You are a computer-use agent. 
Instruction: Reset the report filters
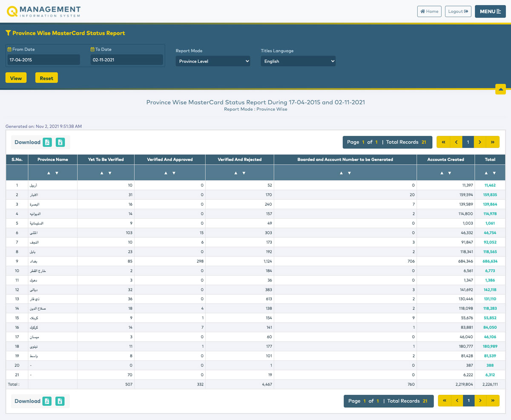[46, 78]
